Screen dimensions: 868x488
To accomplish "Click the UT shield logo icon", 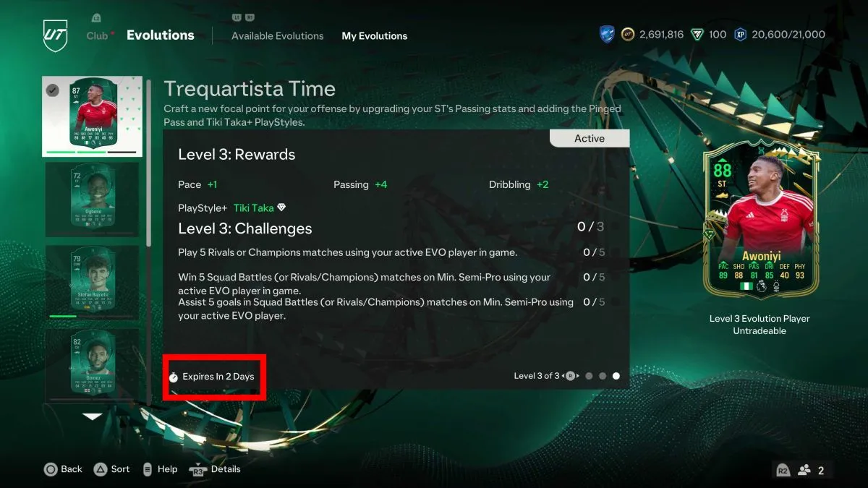I will (x=56, y=35).
